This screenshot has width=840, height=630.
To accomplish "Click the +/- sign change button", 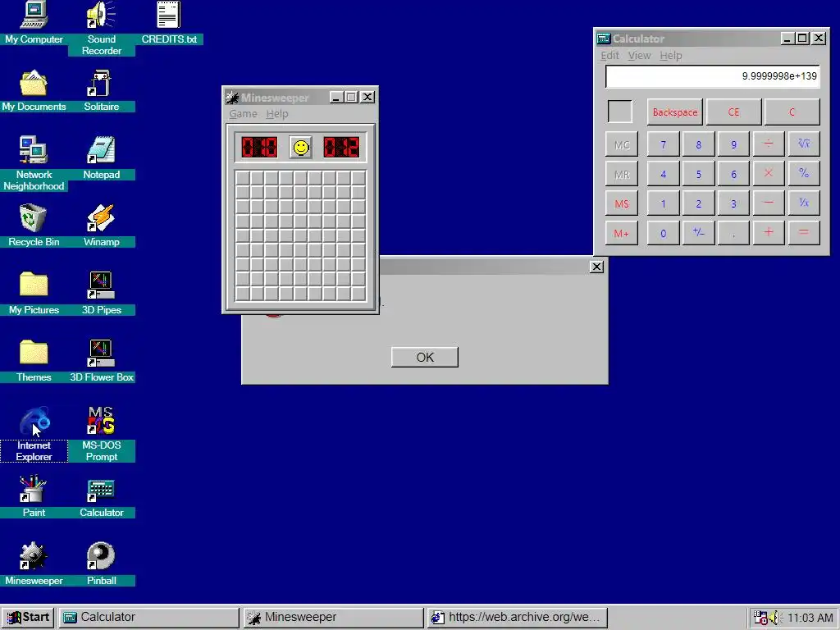I will pos(699,233).
